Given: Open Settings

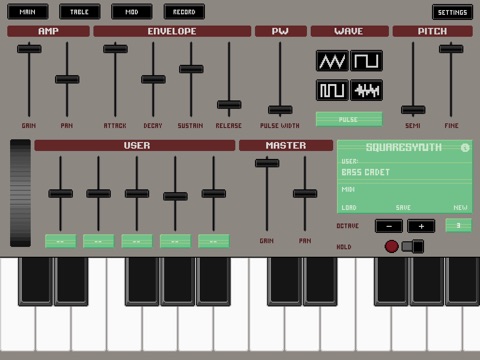Looking at the screenshot, I should tap(452, 12).
